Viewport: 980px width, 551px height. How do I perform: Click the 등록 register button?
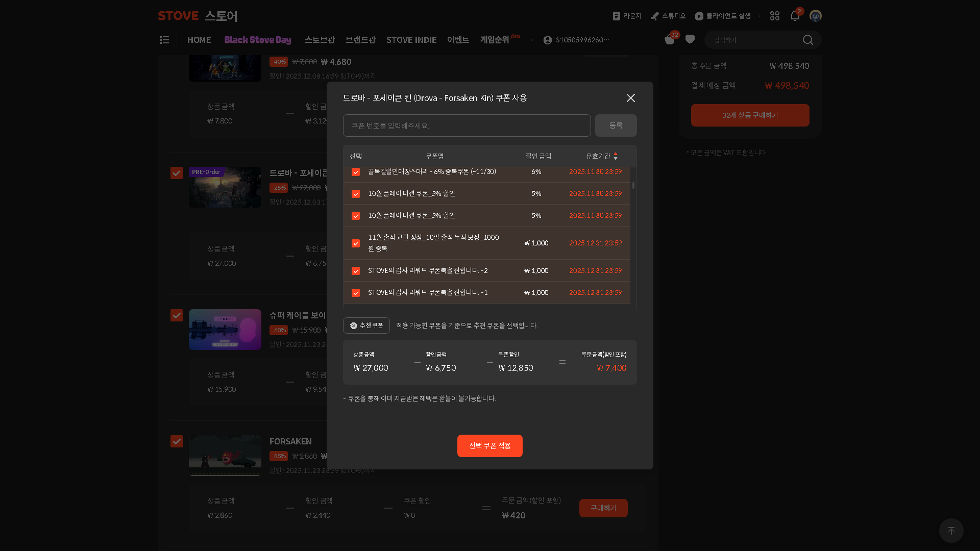point(616,126)
